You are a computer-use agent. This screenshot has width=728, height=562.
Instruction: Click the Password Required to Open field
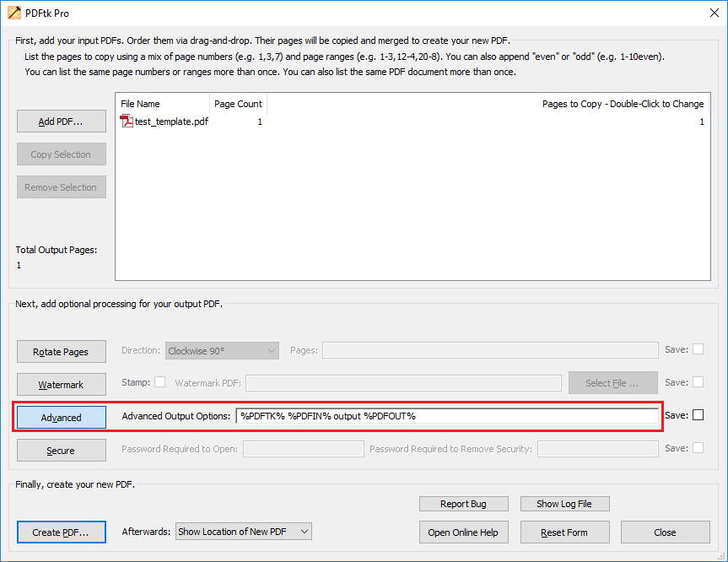[304, 449]
